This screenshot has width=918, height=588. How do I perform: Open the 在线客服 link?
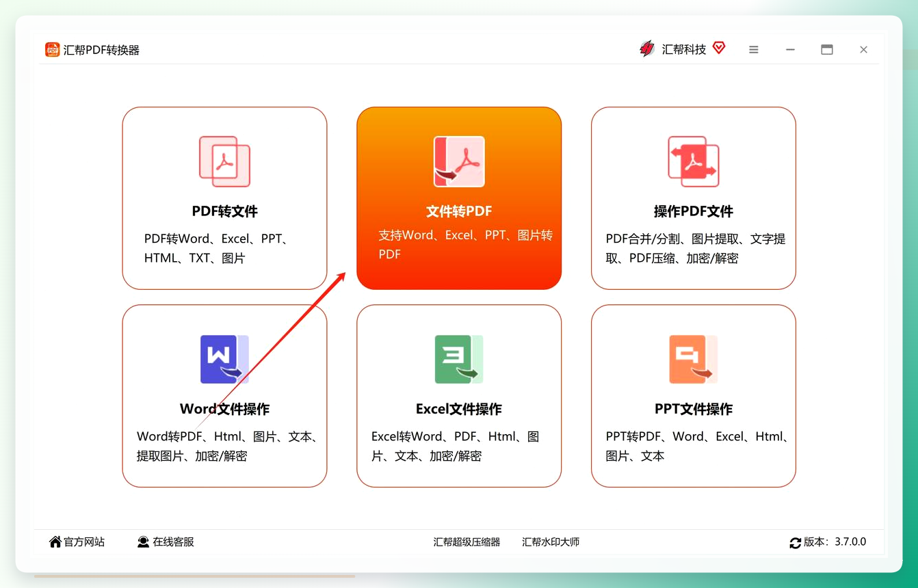(x=173, y=542)
